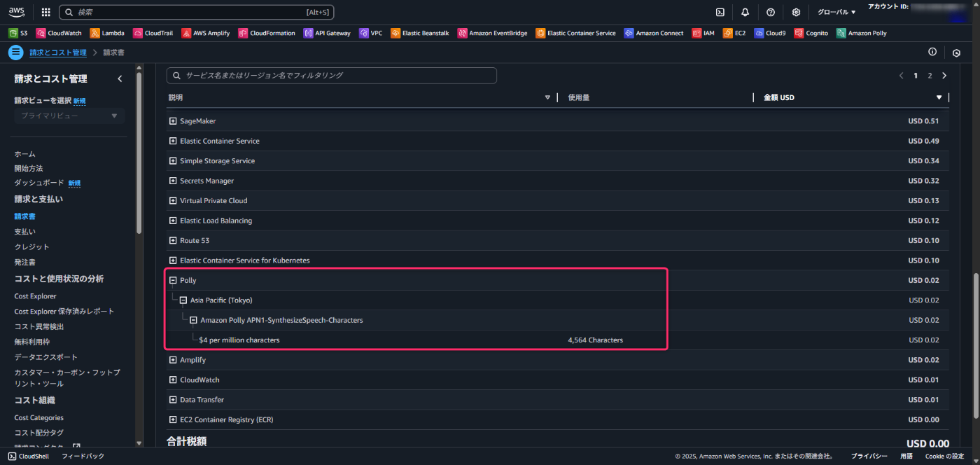This screenshot has width=980, height=465.
Task: Expand the Elastic Container Service row
Action: coord(173,141)
